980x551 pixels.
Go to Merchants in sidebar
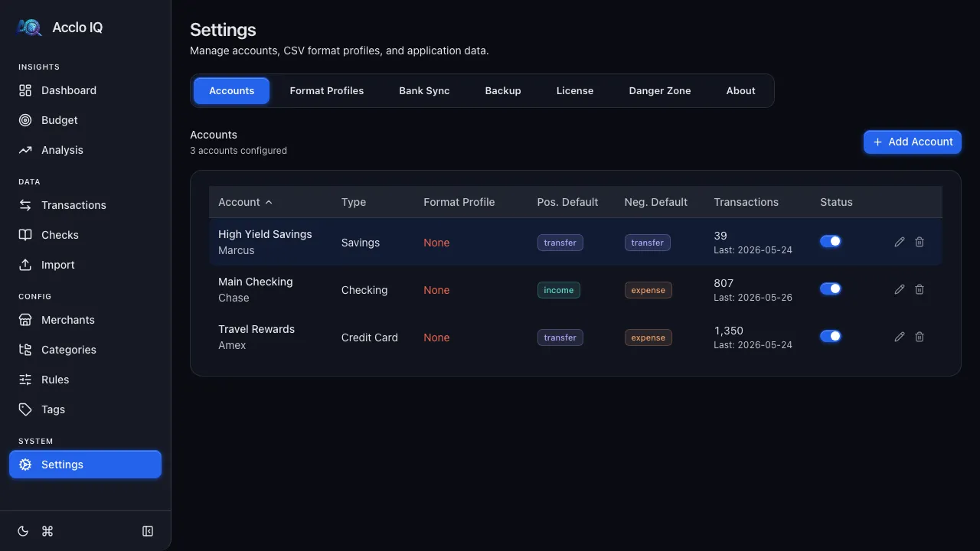pos(85,320)
